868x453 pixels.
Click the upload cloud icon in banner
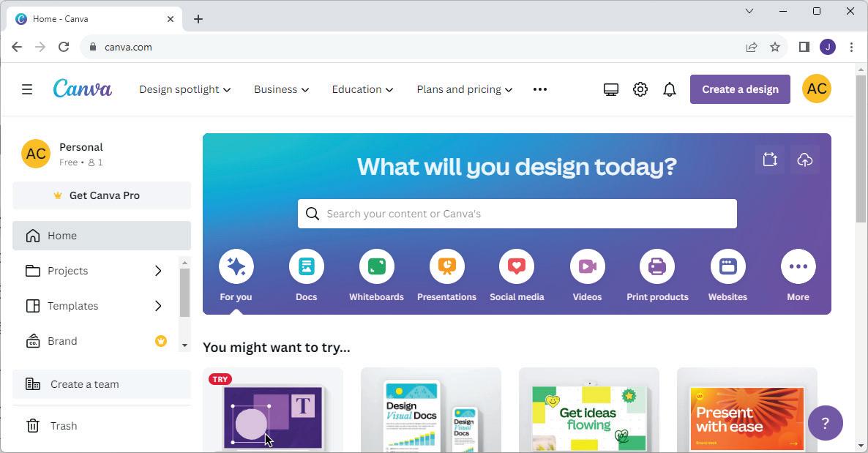805,160
